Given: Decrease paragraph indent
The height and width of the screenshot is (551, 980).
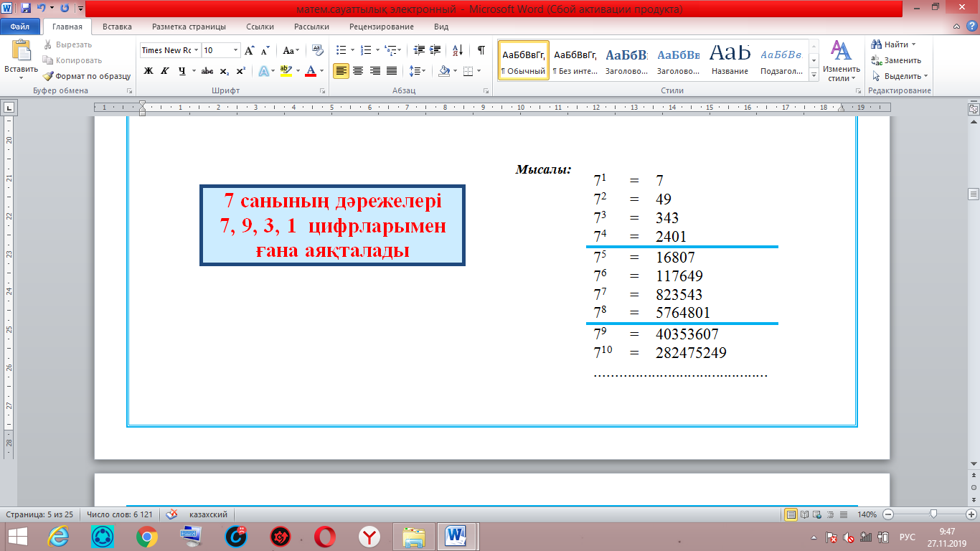Looking at the screenshot, I should (x=420, y=50).
